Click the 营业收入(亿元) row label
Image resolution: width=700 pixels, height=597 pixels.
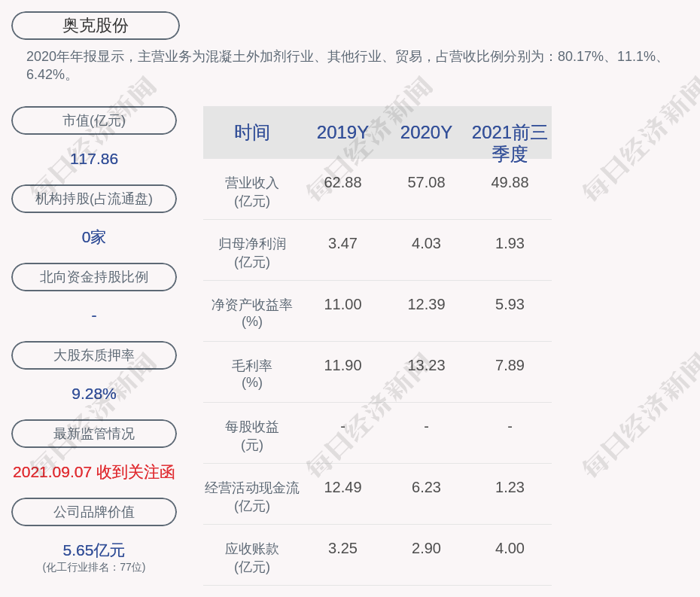point(252,192)
